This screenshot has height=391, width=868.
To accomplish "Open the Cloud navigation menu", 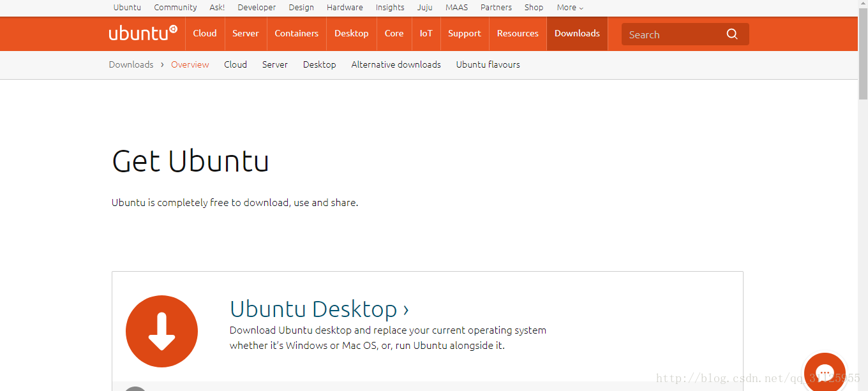I will (x=205, y=33).
